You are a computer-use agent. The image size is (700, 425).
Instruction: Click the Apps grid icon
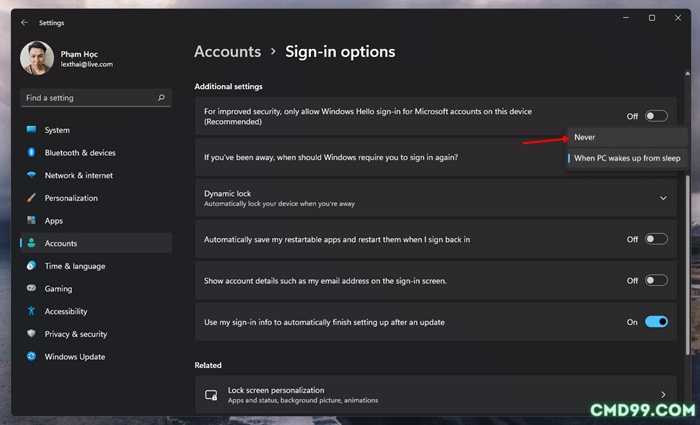[x=31, y=220]
